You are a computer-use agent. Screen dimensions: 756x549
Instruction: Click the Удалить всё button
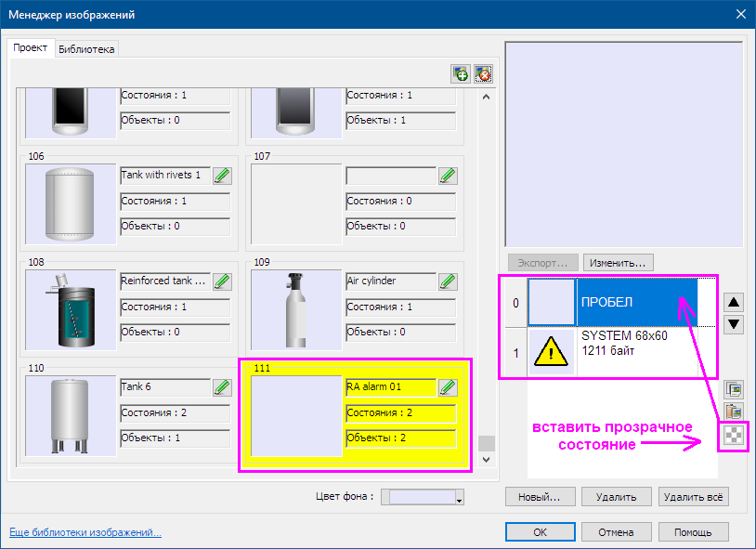(694, 497)
